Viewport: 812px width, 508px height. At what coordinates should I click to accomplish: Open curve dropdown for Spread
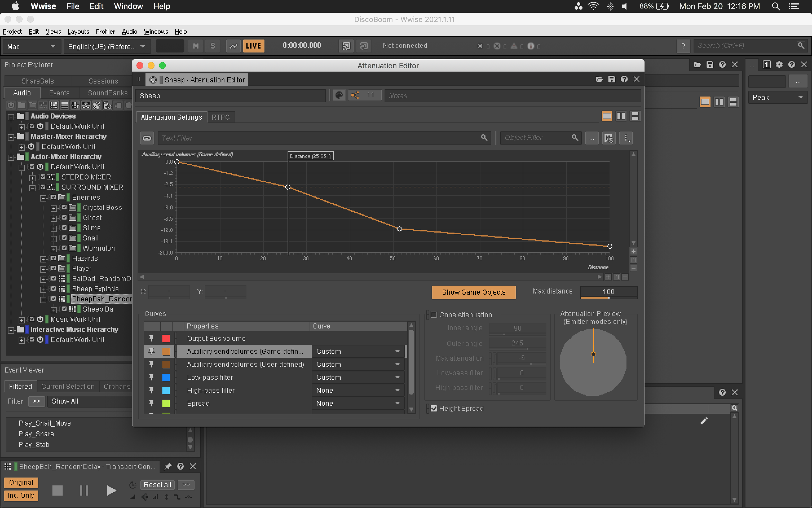(x=358, y=403)
